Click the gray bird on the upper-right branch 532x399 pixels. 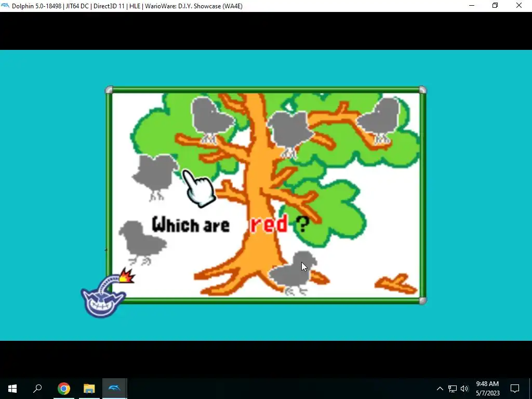pos(379,121)
